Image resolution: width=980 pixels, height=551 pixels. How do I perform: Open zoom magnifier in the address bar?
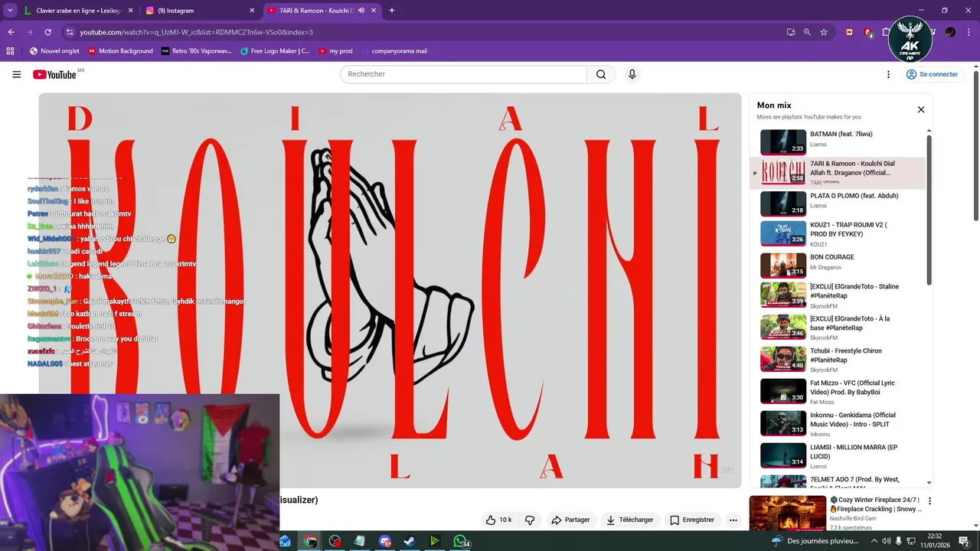point(807,32)
